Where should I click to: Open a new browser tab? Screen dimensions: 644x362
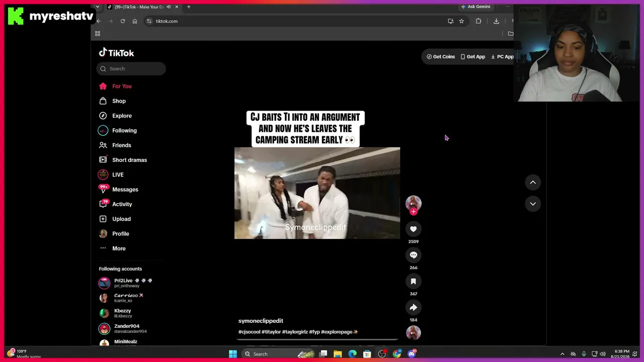tap(189, 7)
